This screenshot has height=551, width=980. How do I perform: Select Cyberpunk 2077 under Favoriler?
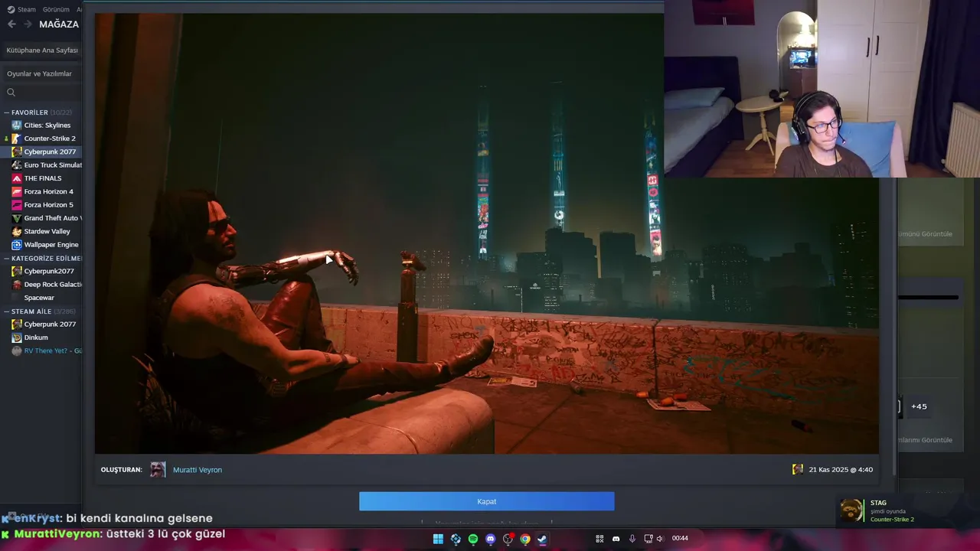[x=49, y=152]
